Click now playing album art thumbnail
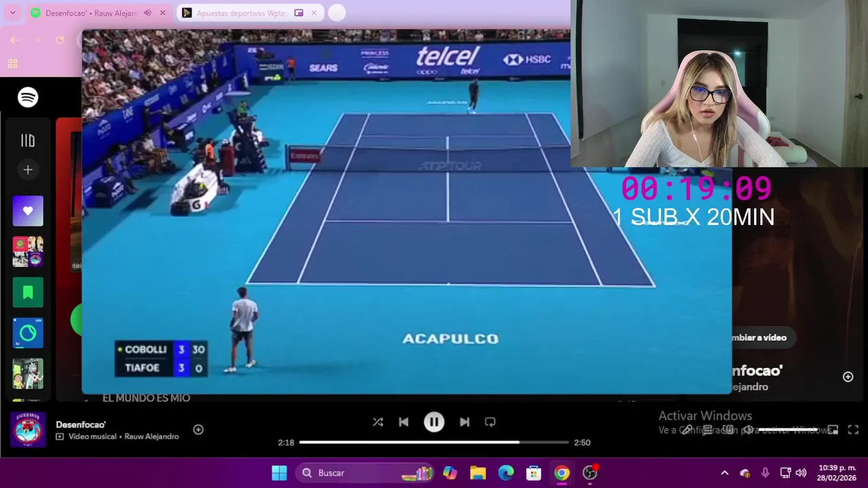This screenshot has width=868, height=488. click(x=28, y=430)
